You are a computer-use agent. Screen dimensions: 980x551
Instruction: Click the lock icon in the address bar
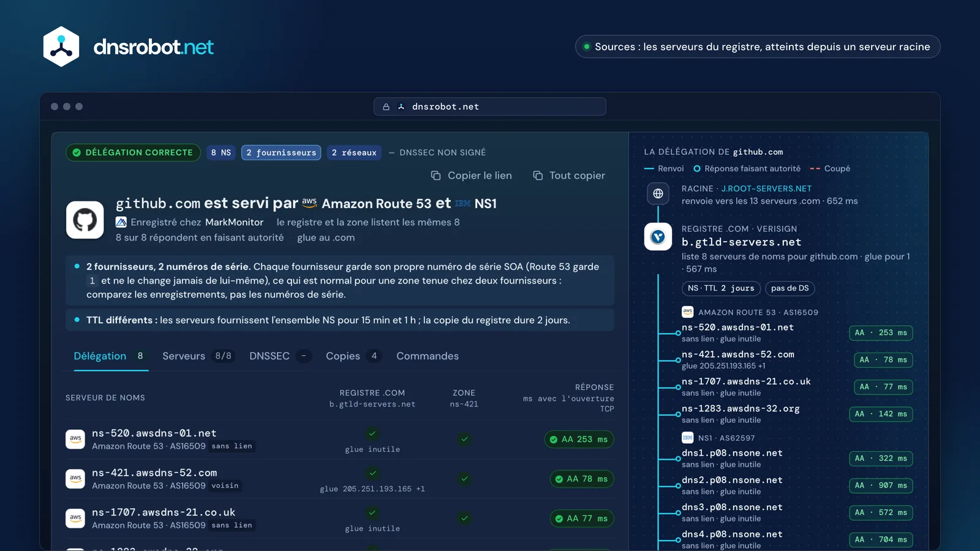pyautogui.click(x=386, y=107)
